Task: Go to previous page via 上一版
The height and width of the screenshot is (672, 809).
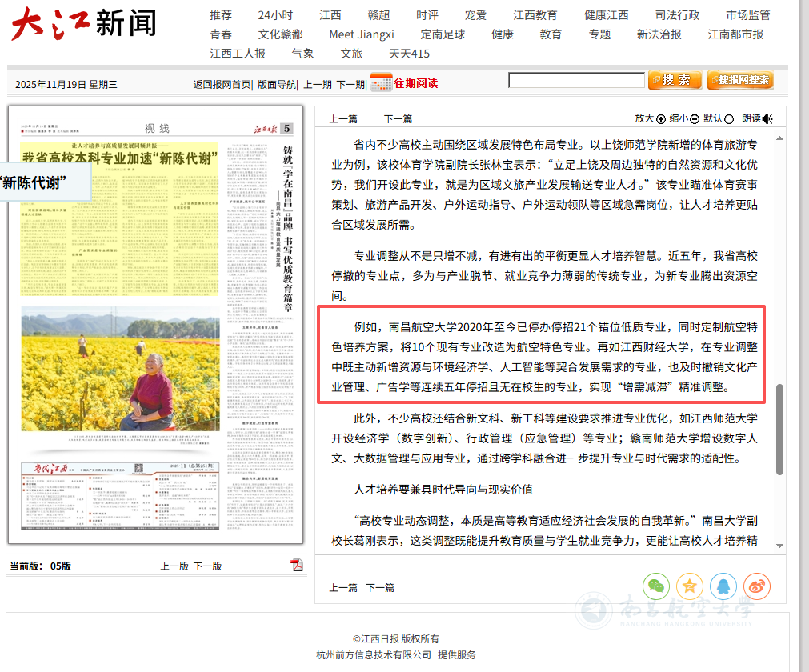Action: 174,566
